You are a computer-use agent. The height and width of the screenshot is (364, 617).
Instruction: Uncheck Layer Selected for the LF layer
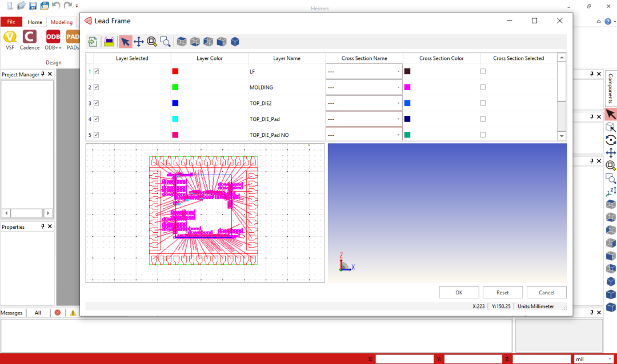pos(96,71)
